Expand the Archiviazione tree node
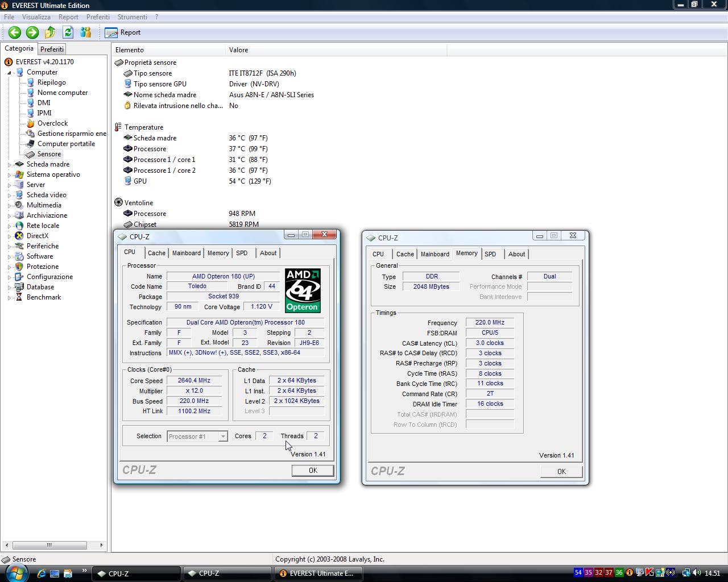 pyautogui.click(x=9, y=215)
